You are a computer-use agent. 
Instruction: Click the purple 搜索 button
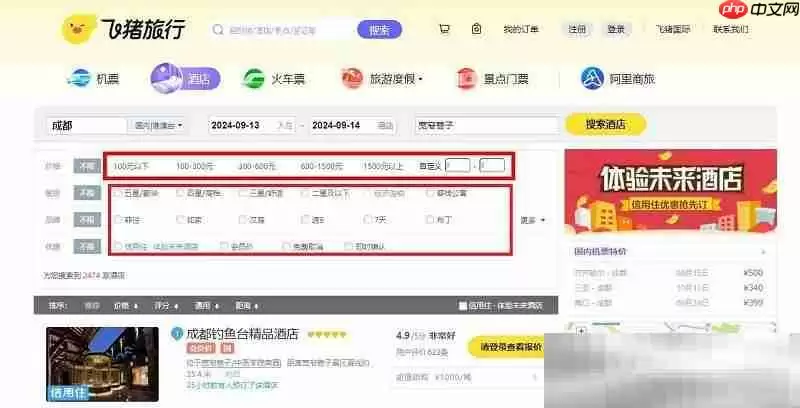coord(380,30)
